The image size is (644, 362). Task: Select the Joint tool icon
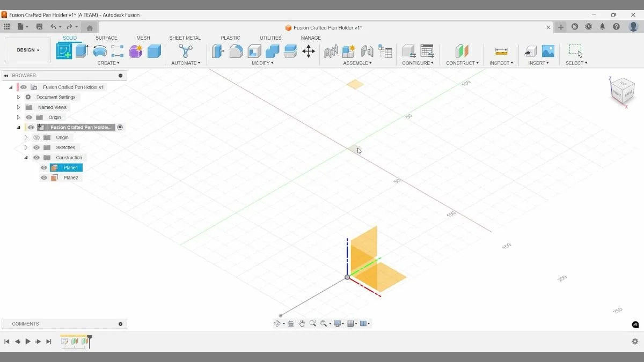367,51
